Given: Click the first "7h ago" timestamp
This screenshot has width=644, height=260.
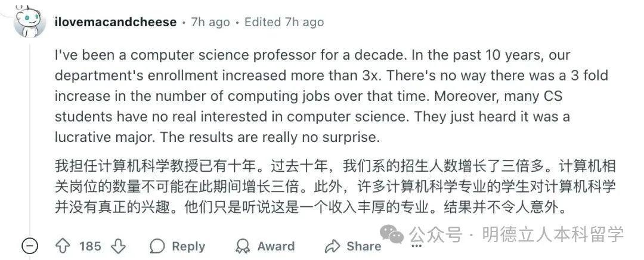Looking at the screenshot, I should (210, 22).
